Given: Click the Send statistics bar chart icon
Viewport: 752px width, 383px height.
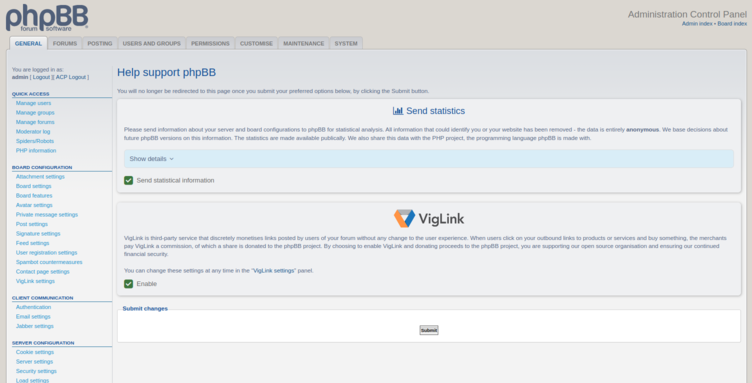Looking at the screenshot, I should [398, 111].
